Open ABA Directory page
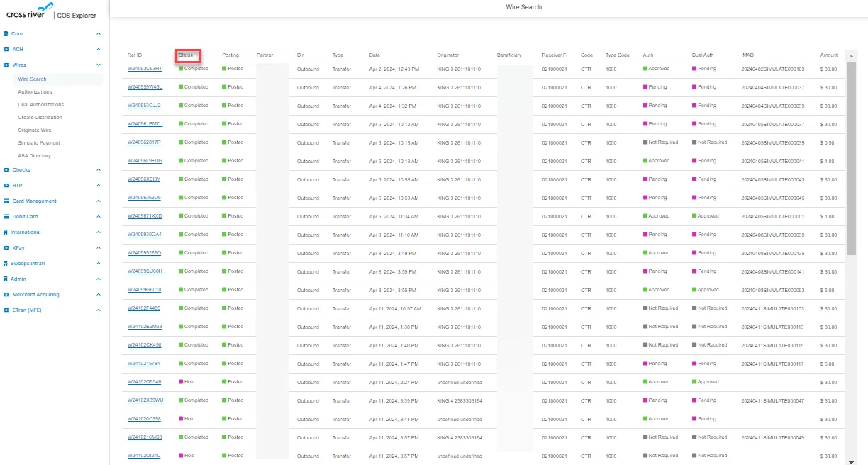 tap(34, 156)
